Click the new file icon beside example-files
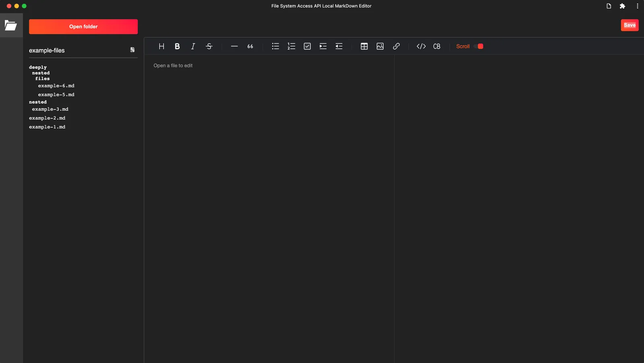 click(132, 50)
